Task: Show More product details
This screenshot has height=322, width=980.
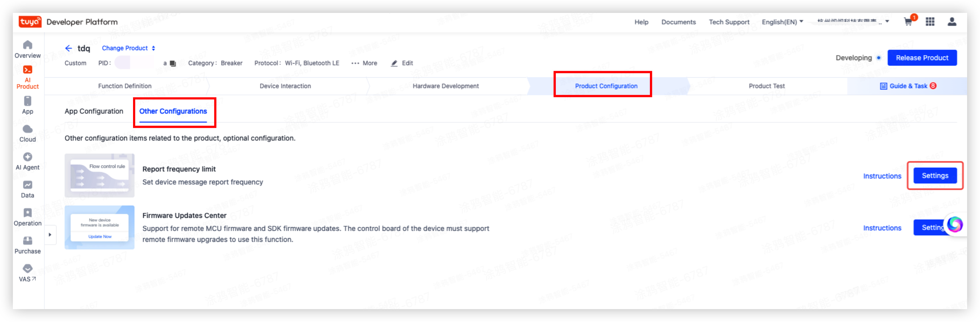Action: 364,63
